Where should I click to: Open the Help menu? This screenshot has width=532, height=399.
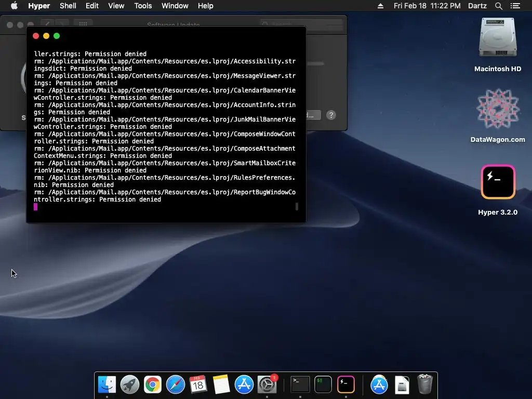click(205, 6)
